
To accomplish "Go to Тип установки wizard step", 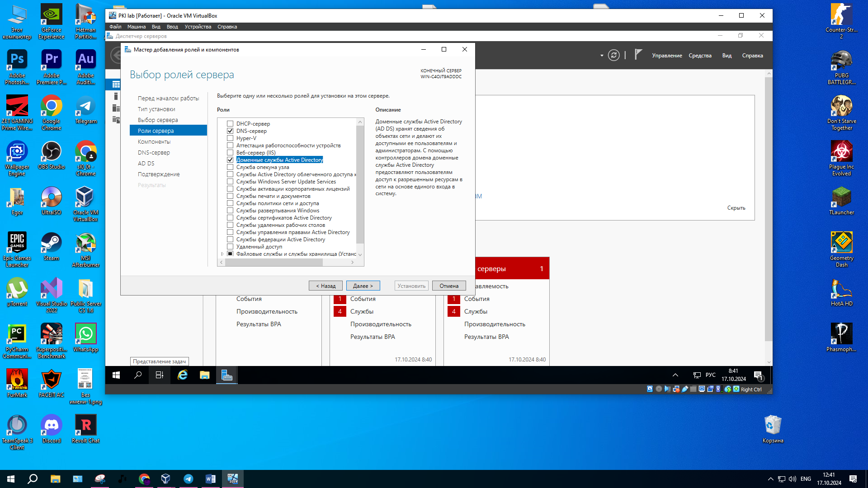I will [156, 109].
